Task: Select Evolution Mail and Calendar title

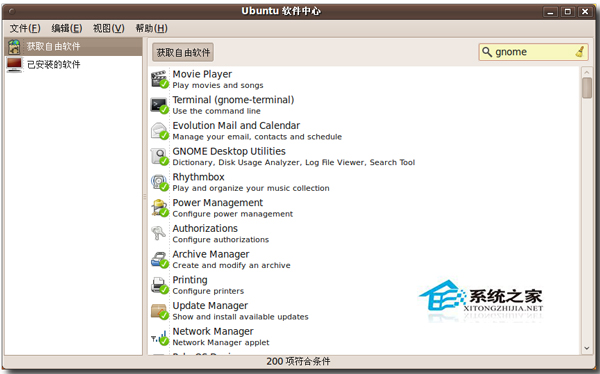Action: tap(236, 126)
